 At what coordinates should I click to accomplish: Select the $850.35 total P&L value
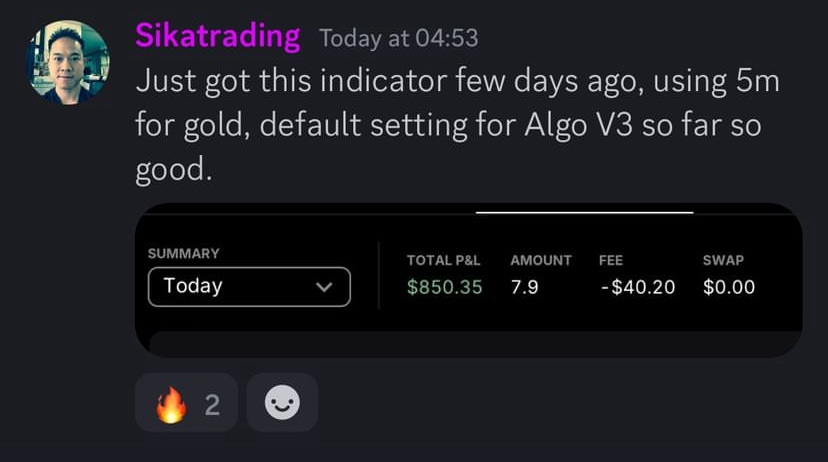pos(445,287)
